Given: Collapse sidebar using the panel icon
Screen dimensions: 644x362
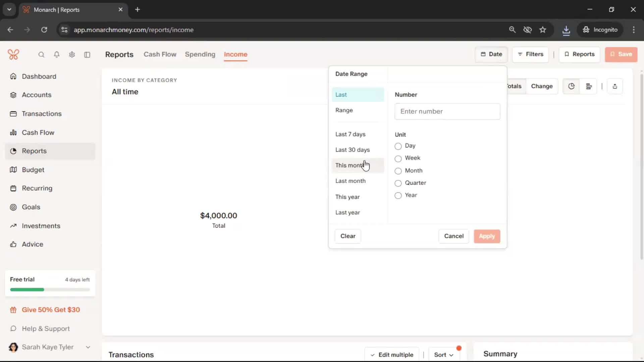Looking at the screenshot, I should [x=87, y=55].
